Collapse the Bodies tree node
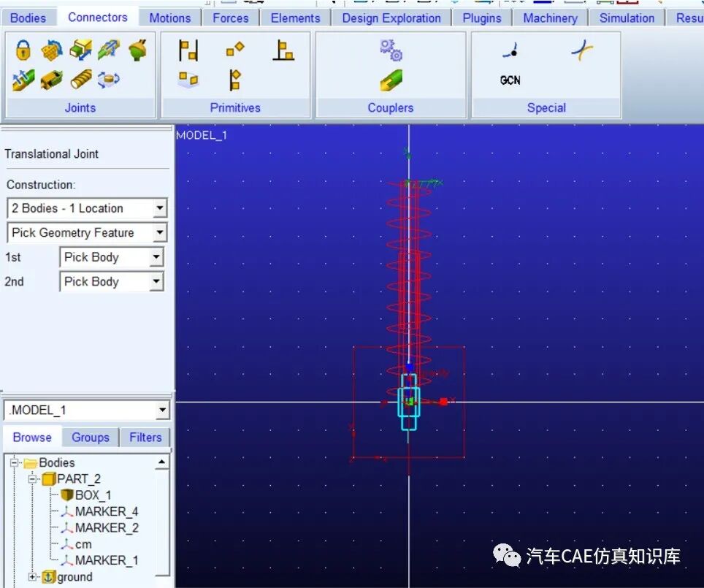 click(14, 462)
